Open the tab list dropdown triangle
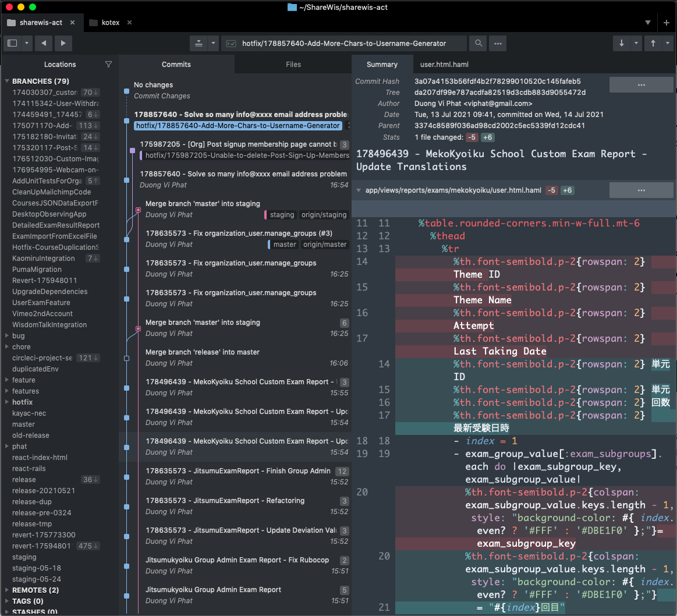This screenshot has height=616, width=677. (648, 23)
